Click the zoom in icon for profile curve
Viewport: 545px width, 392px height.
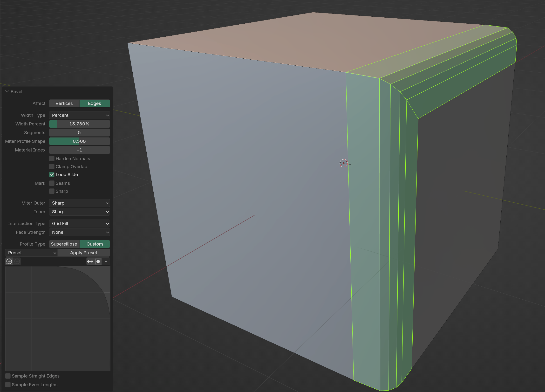point(9,261)
